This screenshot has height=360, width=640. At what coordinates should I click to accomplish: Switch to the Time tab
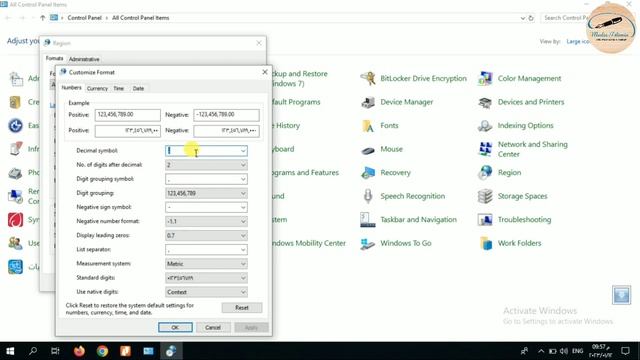tap(118, 89)
